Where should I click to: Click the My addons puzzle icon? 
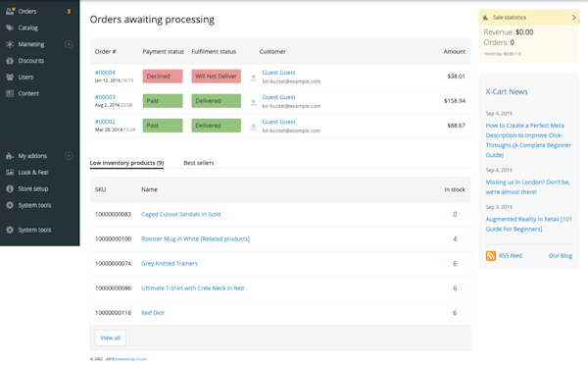tap(10, 156)
